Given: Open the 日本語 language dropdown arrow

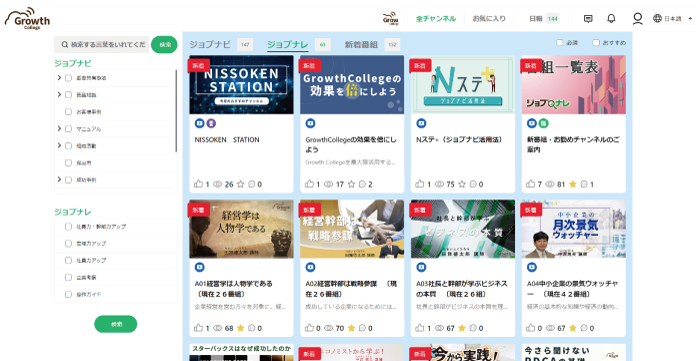Looking at the screenshot, I should coord(690,19).
